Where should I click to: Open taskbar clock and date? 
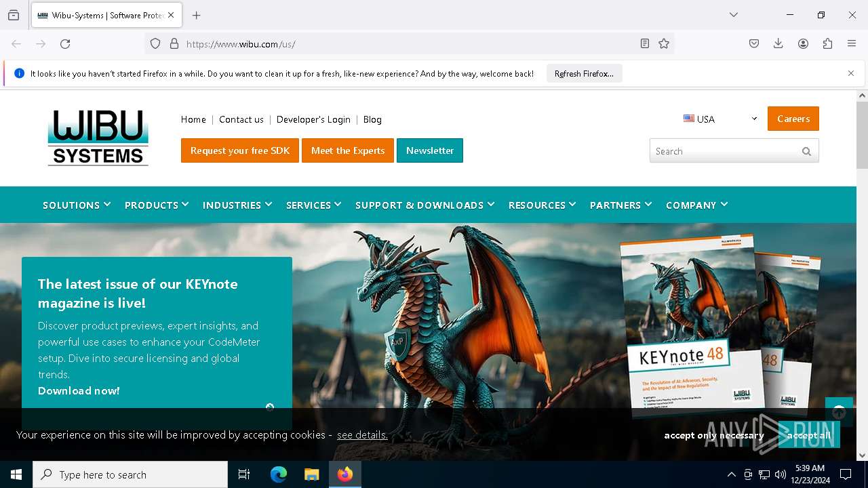pyautogui.click(x=810, y=474)
